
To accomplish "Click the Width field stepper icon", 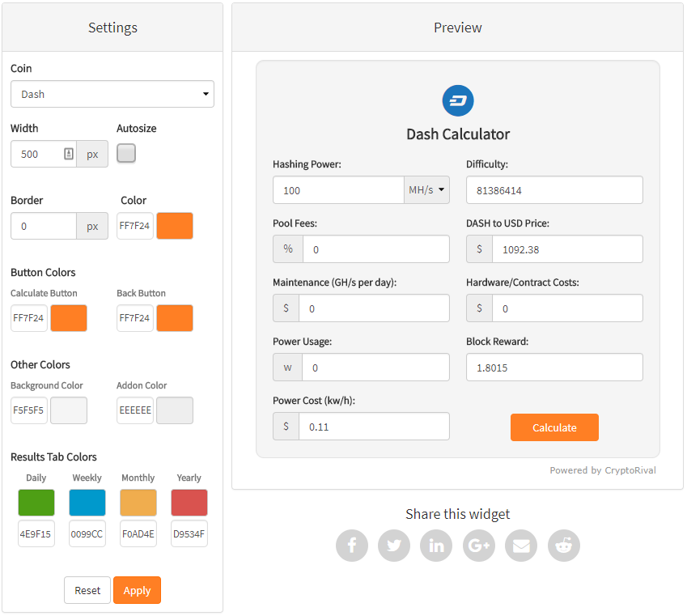I will [x=69, y=154].
